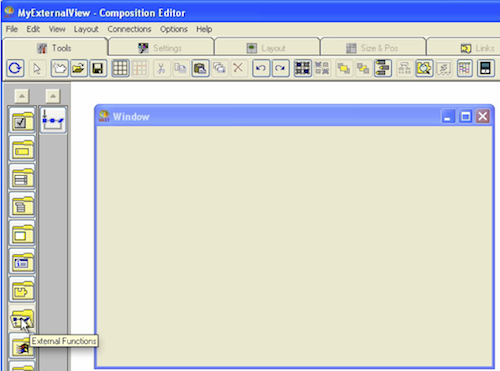Save the part with the floppy disk icon
This screenshot has height=371, width=500.
click(x=98, y=68)
